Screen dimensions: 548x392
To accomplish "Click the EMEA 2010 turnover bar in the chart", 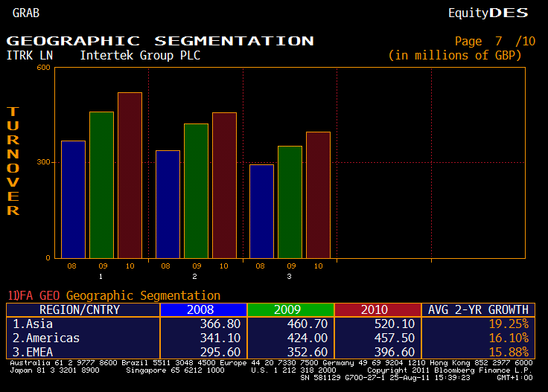I will 318,195.
